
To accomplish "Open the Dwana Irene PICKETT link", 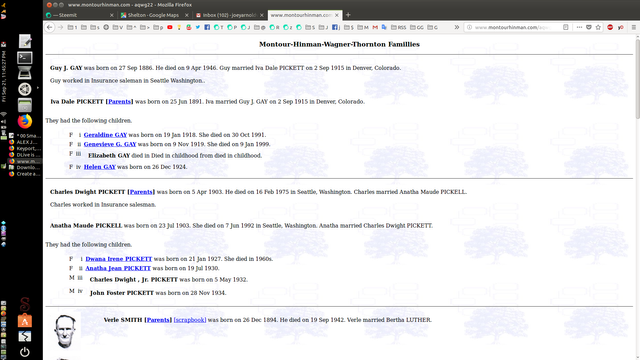I will [x=119, y=259].
